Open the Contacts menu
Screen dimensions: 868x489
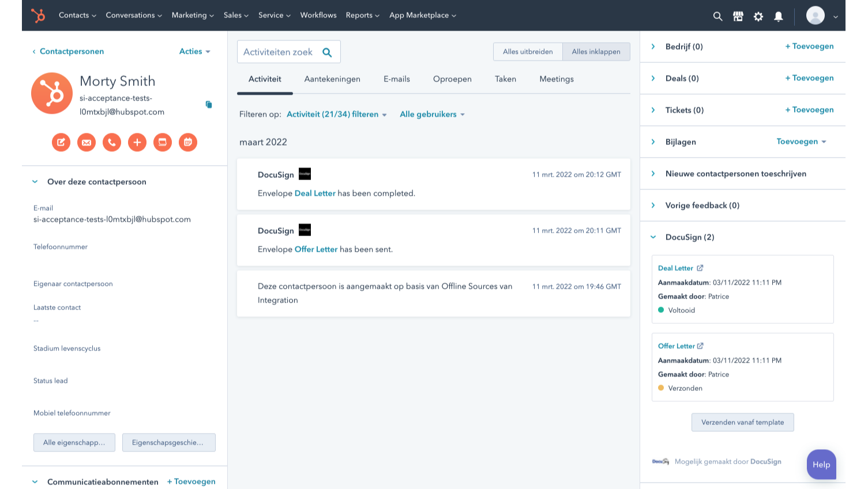(x=77, y=16)
